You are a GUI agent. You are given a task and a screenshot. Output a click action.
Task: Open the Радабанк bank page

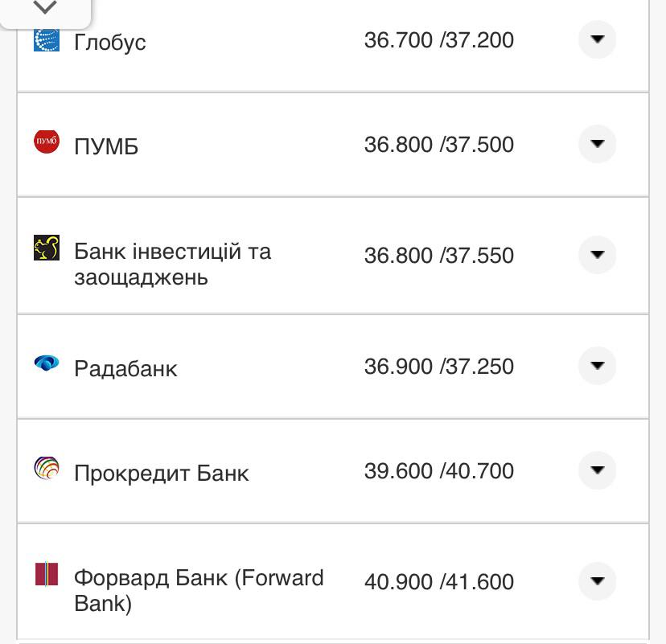click(x=127, y=368)
